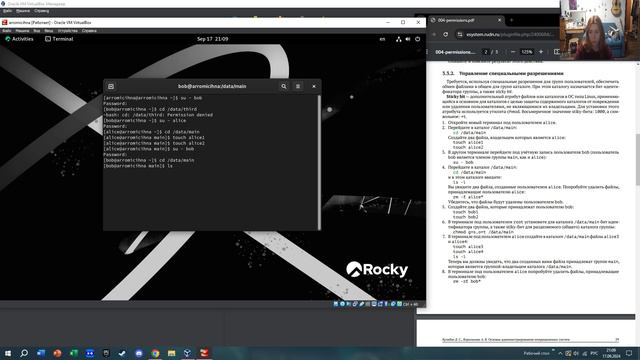This screenshot has height=360, width=640.
Task: Click the PDF viewer vertical scrollbar
Action: click(638, 159)
